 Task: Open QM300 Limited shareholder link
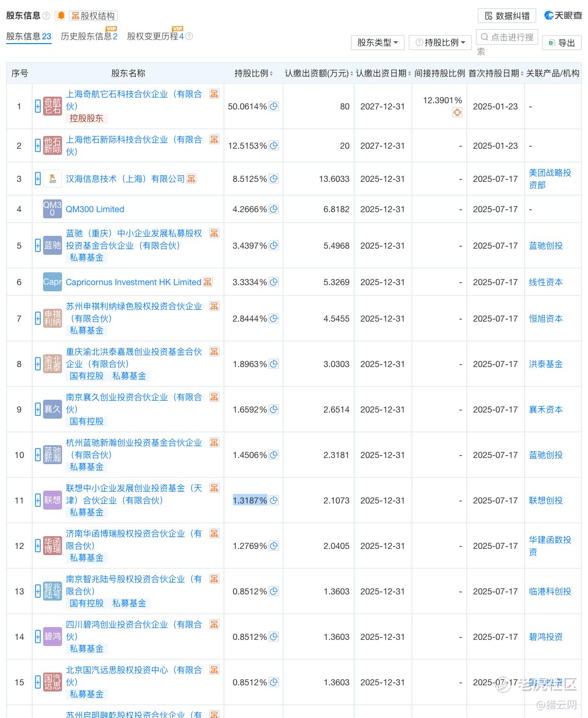click(x=95, y=209)
